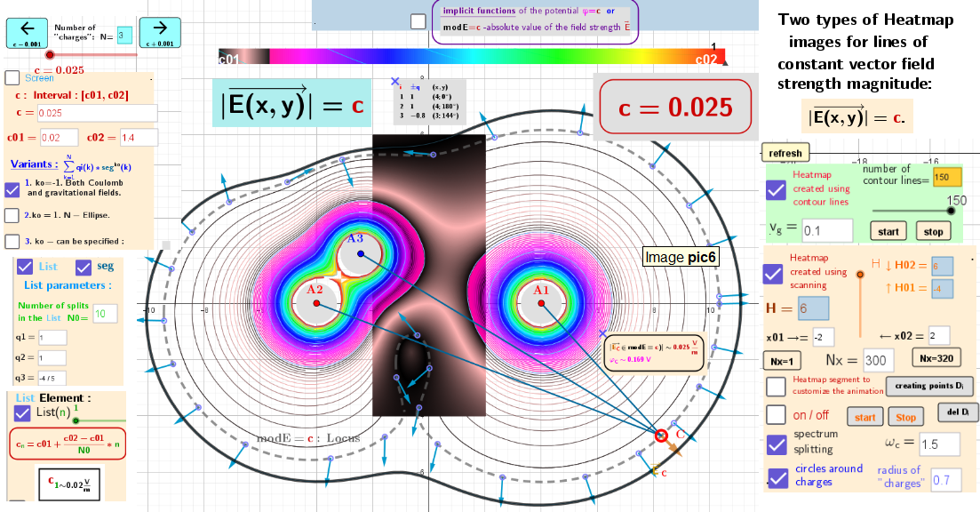Viewport: 980px width, 512px height.
Task: Toggle the seg checkbox
Action: [84, 268]
